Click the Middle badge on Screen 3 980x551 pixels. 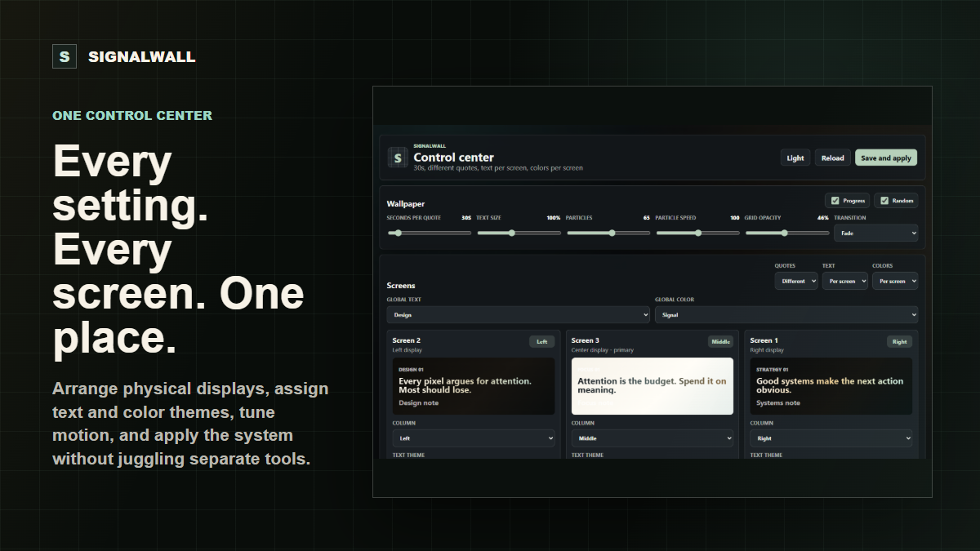(x=720, y=341)
